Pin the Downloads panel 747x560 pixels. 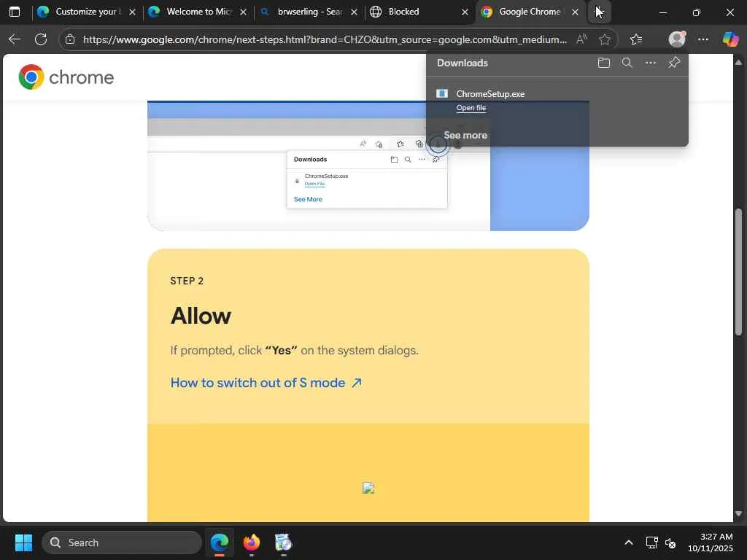(673, 63)
